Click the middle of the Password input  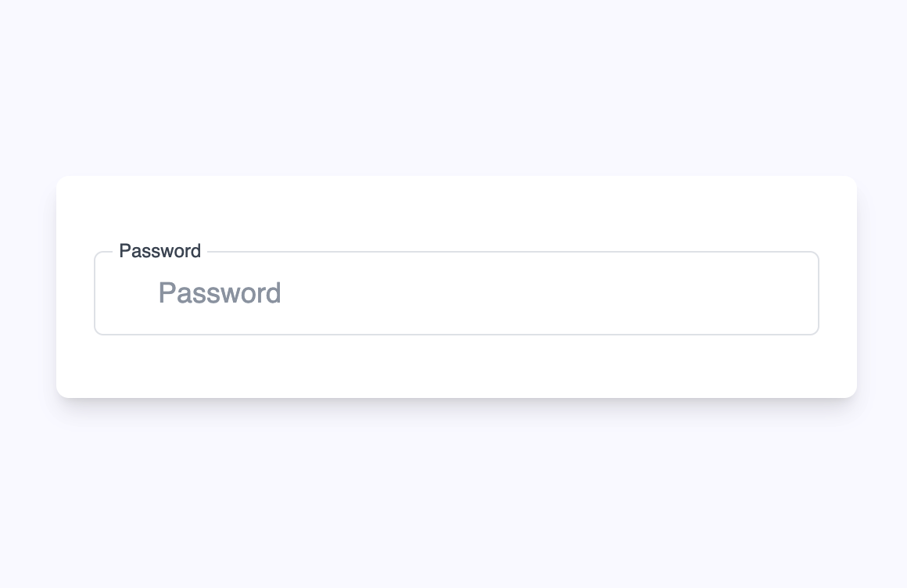click(457, 293)
